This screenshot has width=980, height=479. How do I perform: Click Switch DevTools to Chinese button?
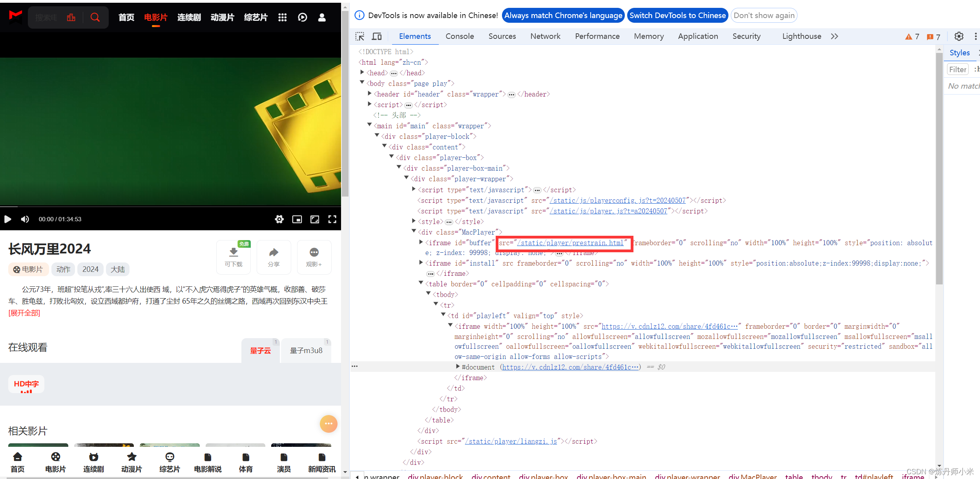(677, 15)
